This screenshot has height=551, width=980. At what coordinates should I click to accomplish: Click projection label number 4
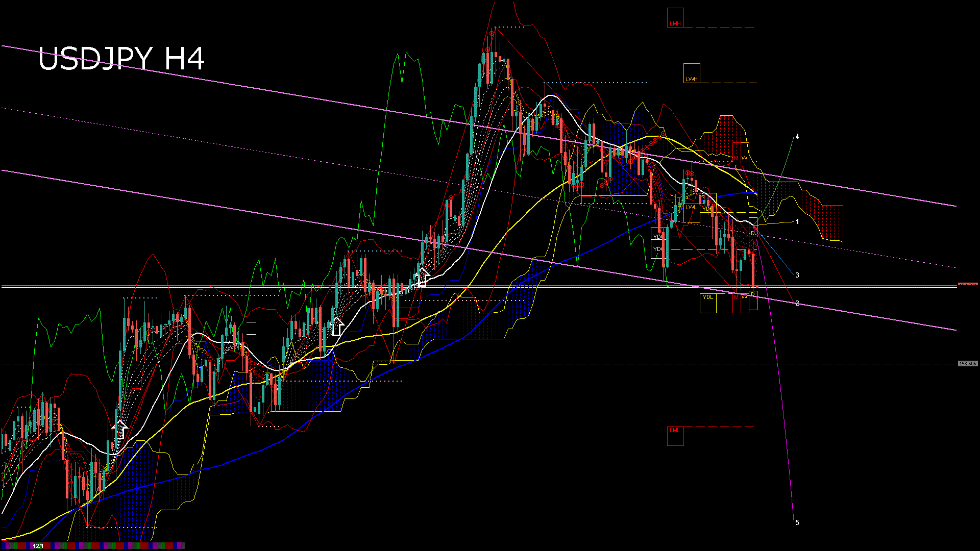797,137
